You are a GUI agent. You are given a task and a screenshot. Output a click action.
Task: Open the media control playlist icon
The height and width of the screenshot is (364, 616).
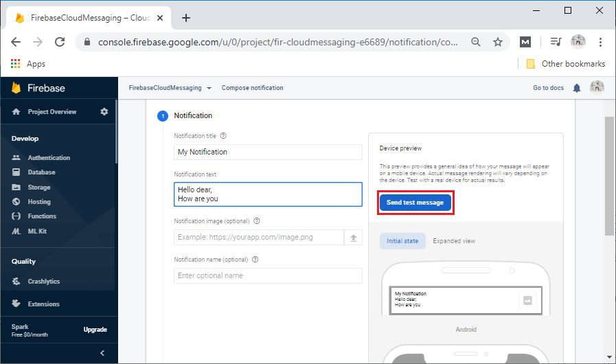tap(556, 42)
